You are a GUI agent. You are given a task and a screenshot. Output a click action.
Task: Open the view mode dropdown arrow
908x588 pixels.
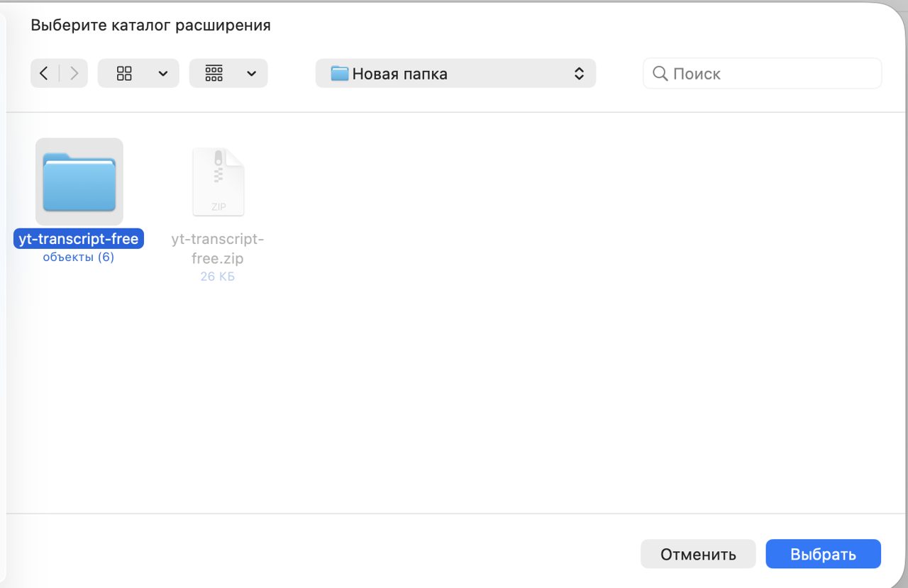pos(163,73)
